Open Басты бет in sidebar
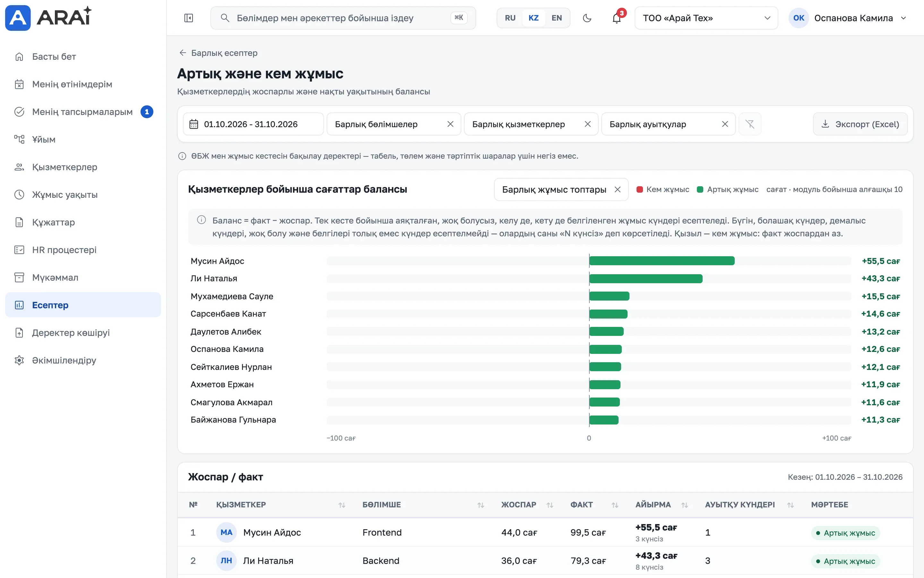924x578 pixels. point(83,57)
